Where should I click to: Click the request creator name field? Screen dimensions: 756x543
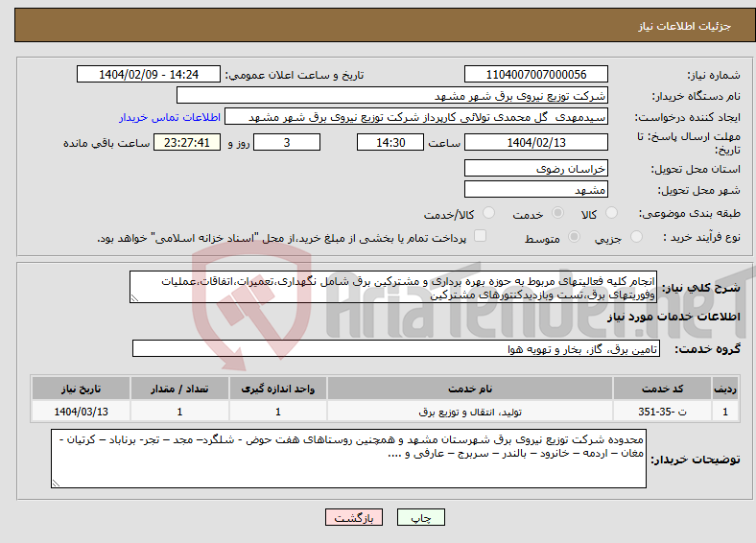click(416, 117)
